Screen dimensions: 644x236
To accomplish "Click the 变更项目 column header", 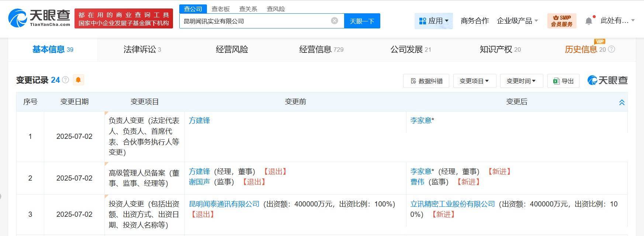I will [x=145, y=102].
